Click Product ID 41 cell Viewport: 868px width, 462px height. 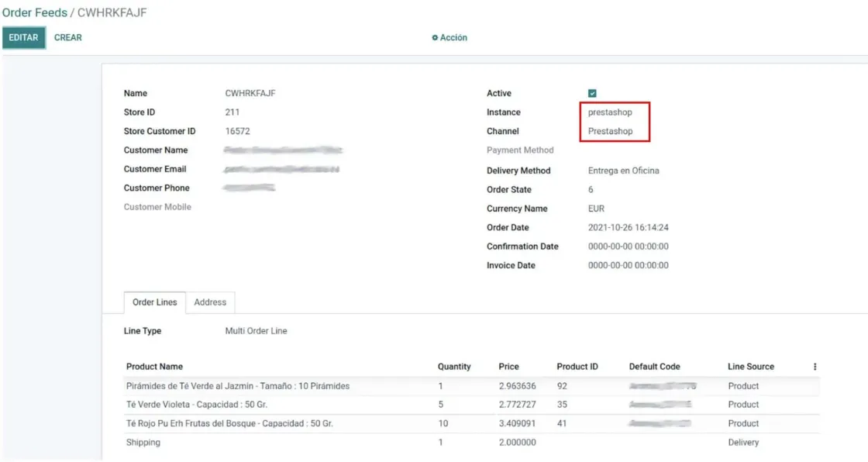click(562, 424)
